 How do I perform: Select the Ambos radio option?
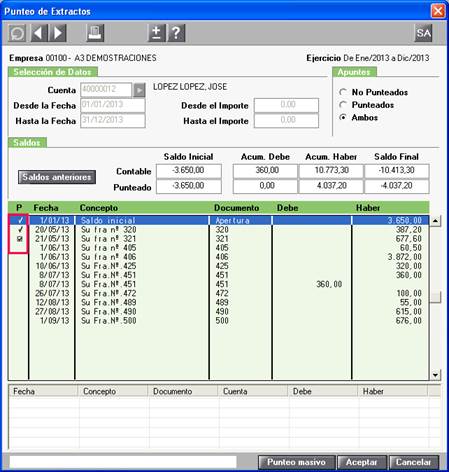click(x=342, y=117)
